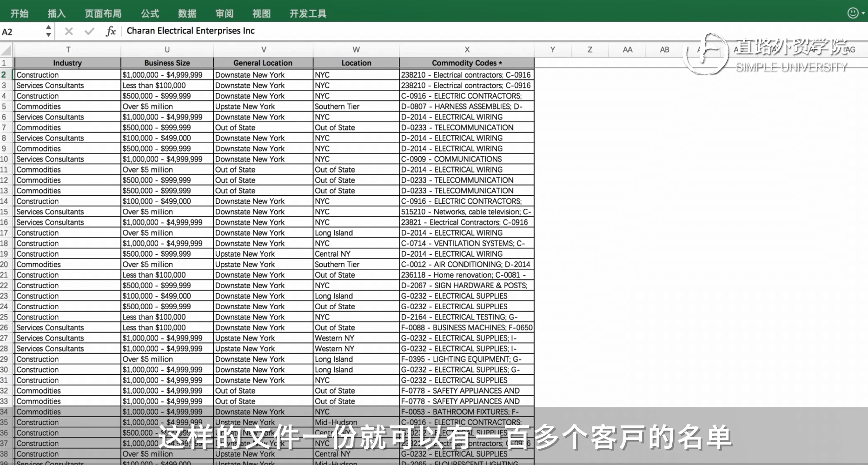Click C-0909 COMMUNICATIONS cell

(x=467, y=159)
